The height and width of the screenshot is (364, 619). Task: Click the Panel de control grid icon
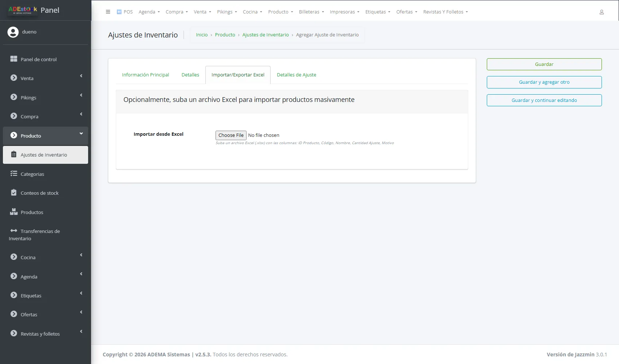click(14, 59)
